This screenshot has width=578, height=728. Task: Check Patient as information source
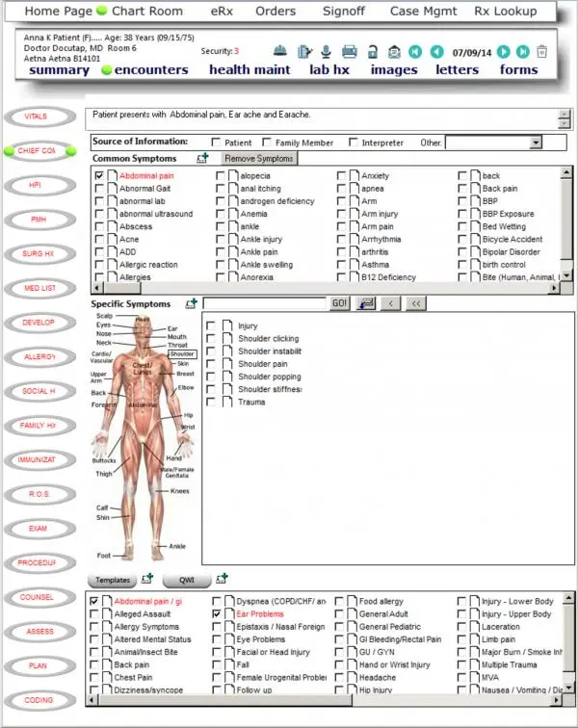[x=216, y=143]
